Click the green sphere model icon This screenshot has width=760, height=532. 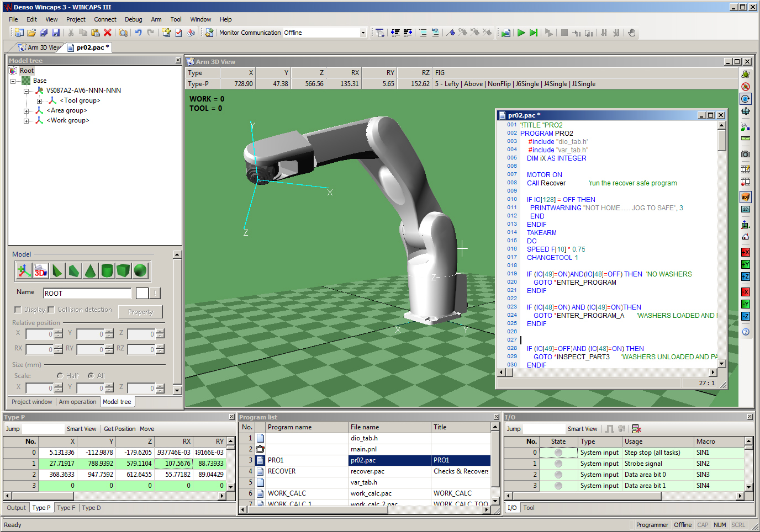pos(140,270)
